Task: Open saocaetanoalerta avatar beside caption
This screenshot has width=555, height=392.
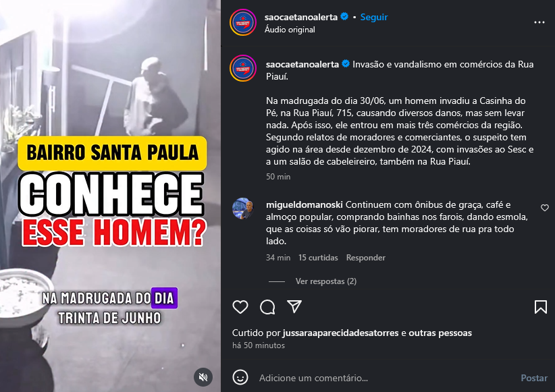Action: pos(243,68)
